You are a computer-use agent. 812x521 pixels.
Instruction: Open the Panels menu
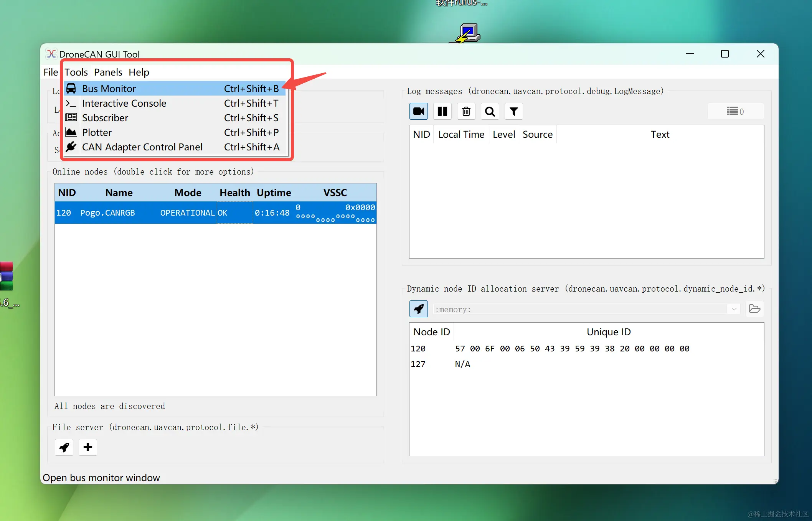(108, 72)
